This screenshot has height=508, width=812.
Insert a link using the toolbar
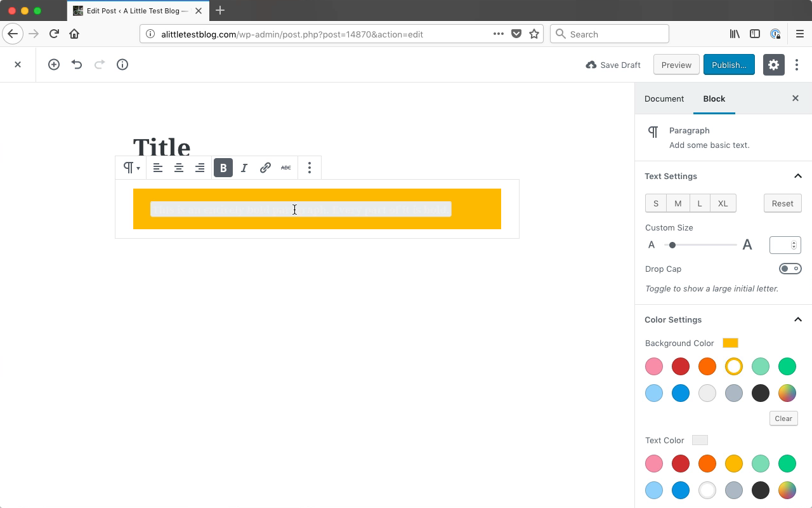[x=265, y=168]
